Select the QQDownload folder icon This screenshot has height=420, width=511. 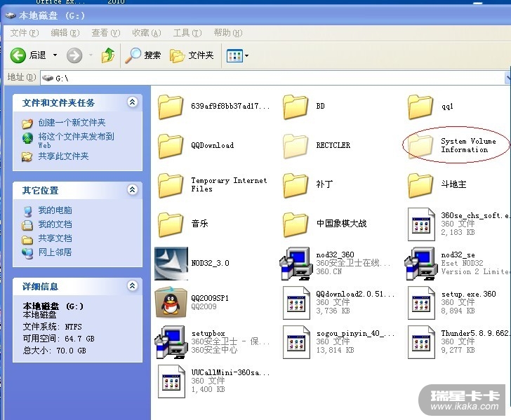[x=171, y=146]
